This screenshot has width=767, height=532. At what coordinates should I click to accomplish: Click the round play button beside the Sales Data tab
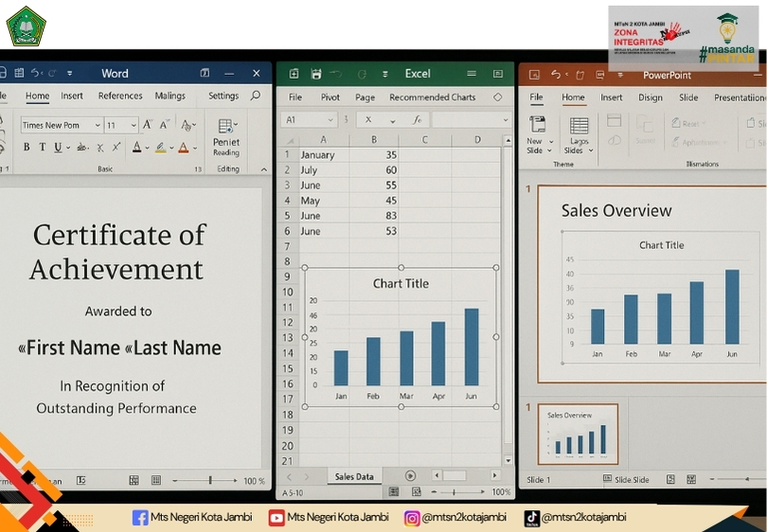(410, 476)
